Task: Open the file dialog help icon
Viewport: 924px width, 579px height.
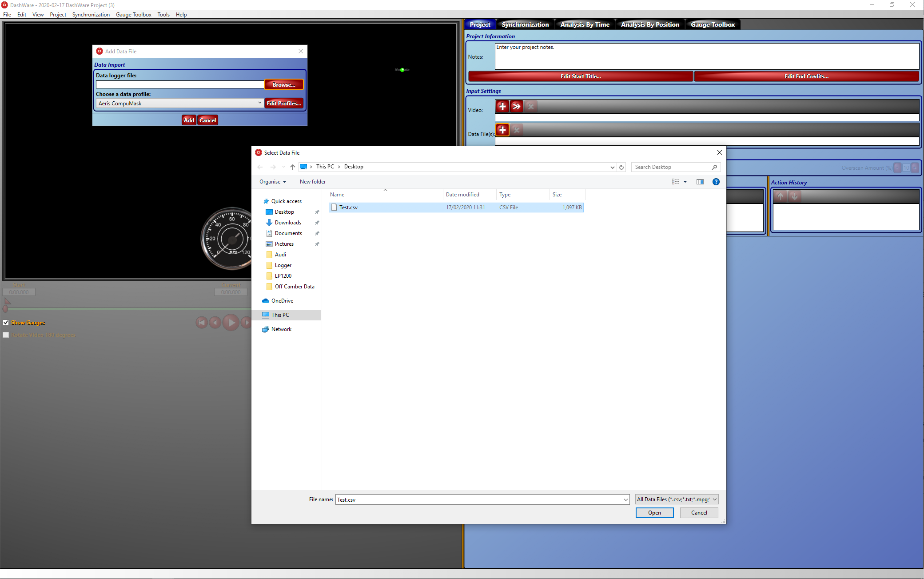Action: click(716, 182)
